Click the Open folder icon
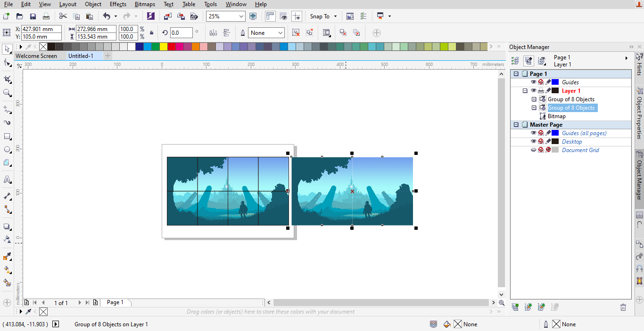 point(20,16)
